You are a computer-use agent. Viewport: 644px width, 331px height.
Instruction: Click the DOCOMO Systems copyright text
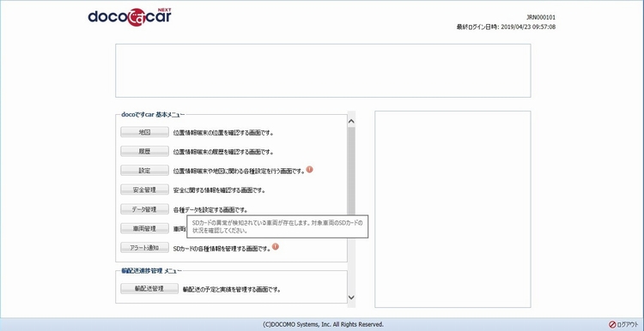point(323,324)
